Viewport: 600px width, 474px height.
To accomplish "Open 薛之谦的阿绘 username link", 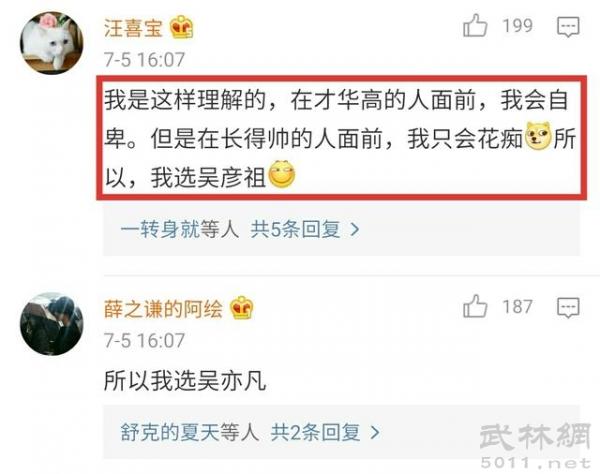I will pos(163,309).
